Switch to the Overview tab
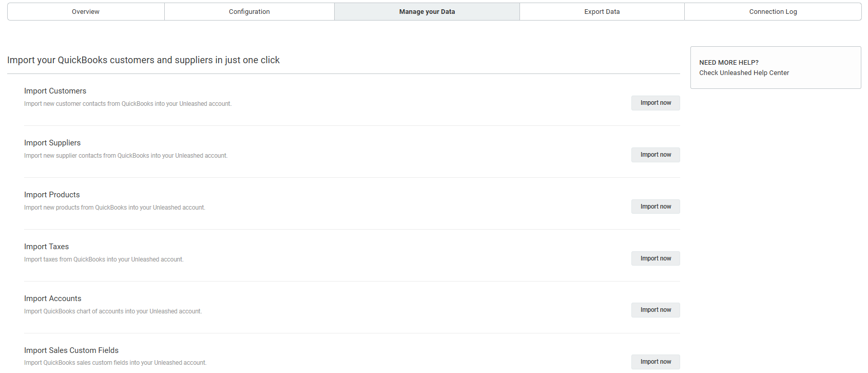The image size is (868, 373). pyautogui.click(x=86, y=12)
